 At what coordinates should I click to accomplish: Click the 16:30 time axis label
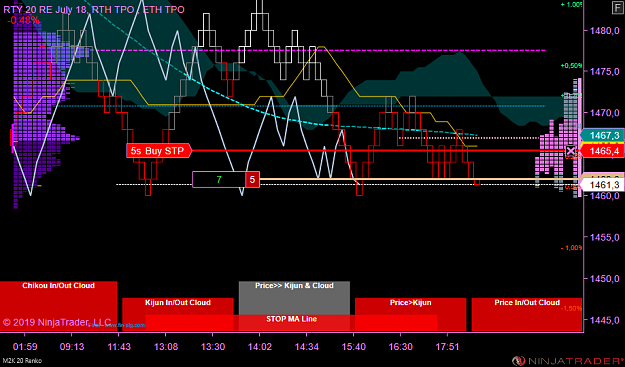pos(401,347)
